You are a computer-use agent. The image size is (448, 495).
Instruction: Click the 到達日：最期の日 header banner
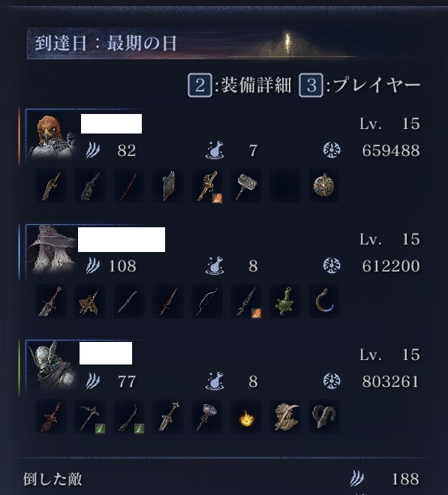221,43
